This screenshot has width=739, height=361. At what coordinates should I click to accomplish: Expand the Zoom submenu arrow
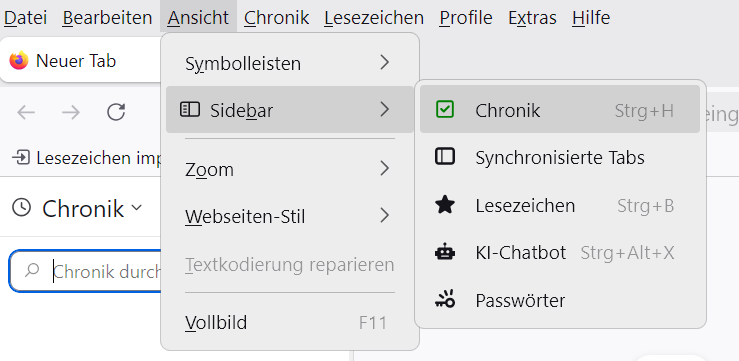click(385, 168)
